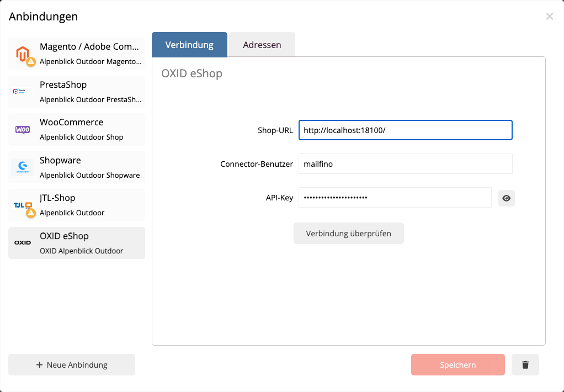Click the Connector-Benutzer input field
This screenshot has width=564, height=392.
pyautogui.click(x=406, y=164)
